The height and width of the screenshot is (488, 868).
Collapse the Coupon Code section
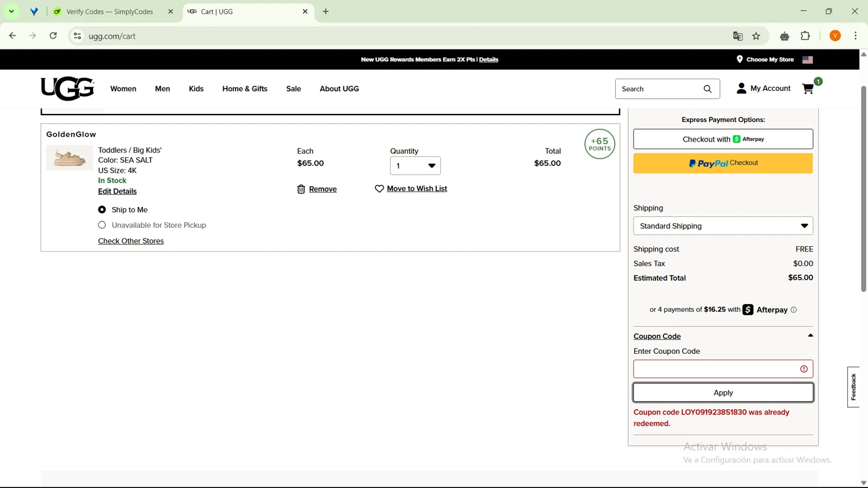[810, 336]
